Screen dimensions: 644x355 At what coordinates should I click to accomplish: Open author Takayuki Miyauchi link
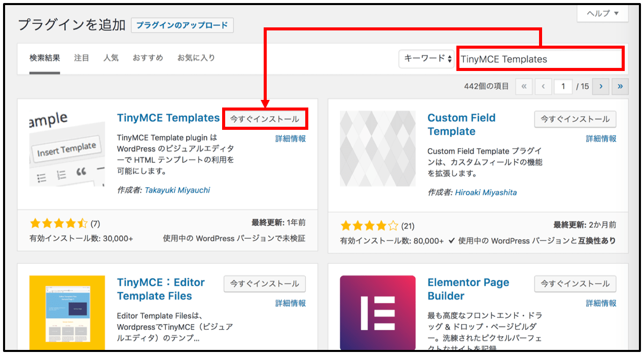coord(177,190)
